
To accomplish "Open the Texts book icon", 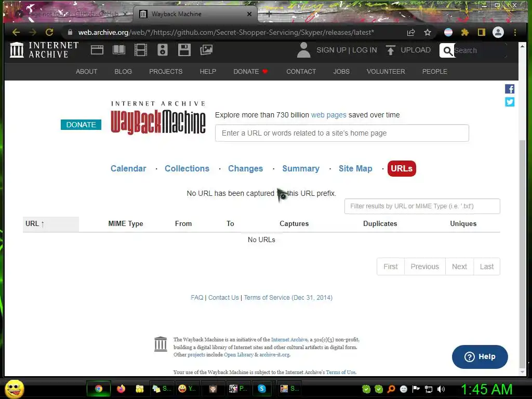I will point(119,50).
